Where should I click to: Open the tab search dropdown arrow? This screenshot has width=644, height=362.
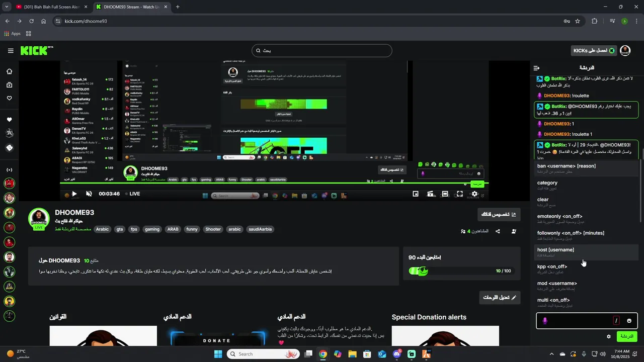[6, 7]
